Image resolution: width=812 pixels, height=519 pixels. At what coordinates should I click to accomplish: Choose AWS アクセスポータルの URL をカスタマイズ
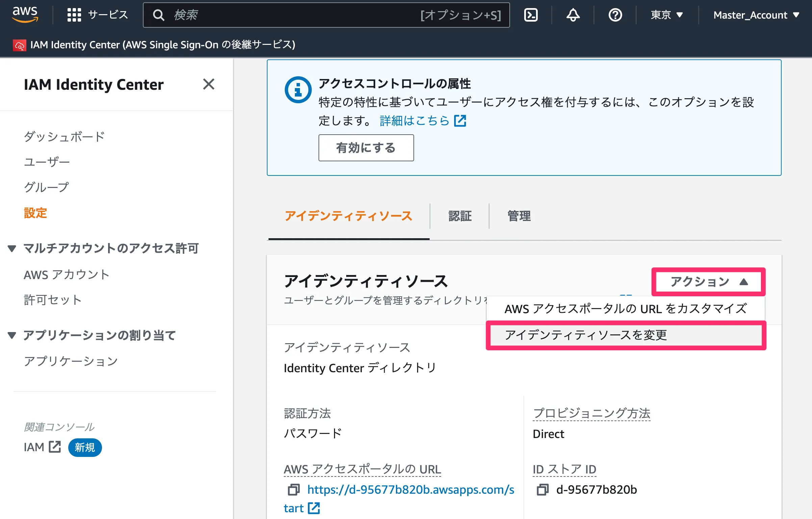click(626, 309)
